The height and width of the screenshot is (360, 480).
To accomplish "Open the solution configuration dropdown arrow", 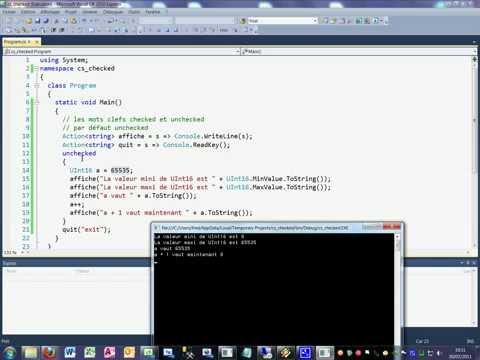I will [x=315, y=21].
